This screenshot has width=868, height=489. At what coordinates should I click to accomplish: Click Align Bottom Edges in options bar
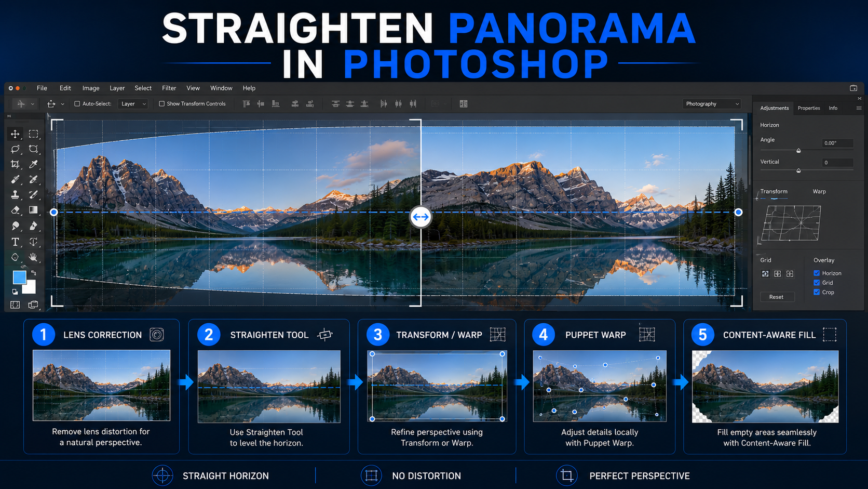point(276,104)
